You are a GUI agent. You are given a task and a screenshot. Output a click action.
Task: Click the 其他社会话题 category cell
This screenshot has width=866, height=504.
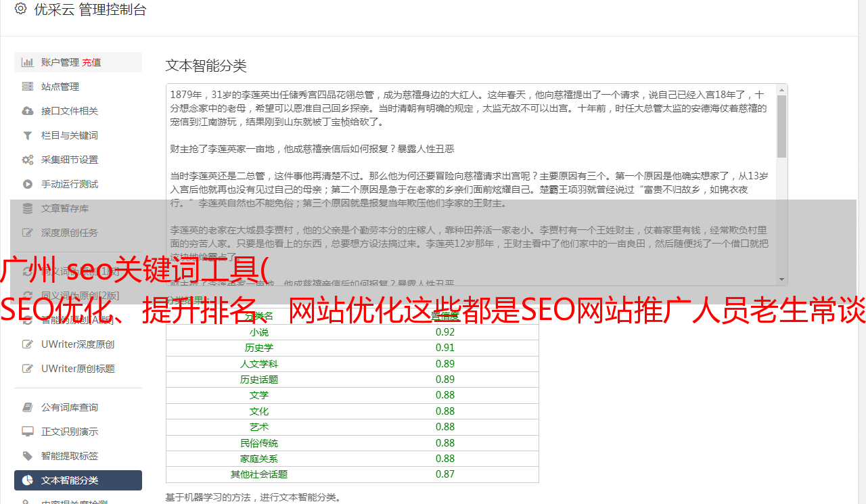[259, 474]
